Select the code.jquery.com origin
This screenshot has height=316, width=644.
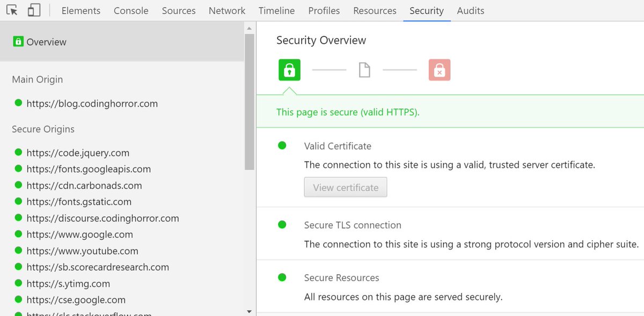click(x=78, y=153)
